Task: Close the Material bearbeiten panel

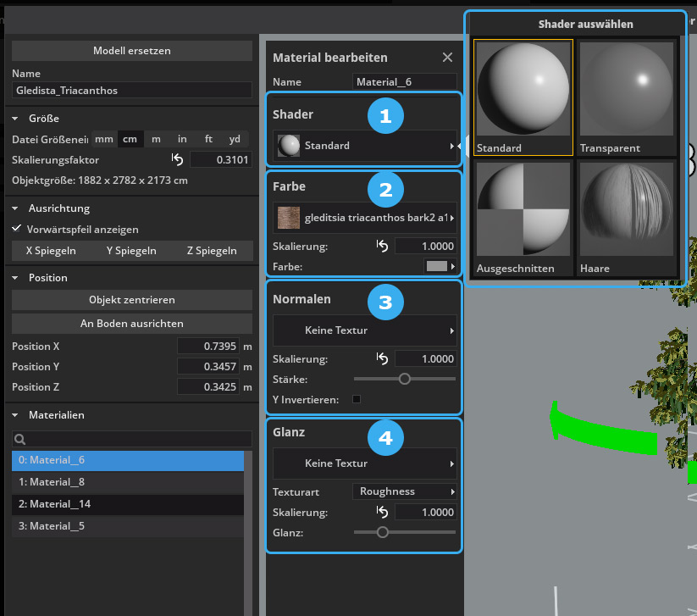Action: (x=447, y=58)
